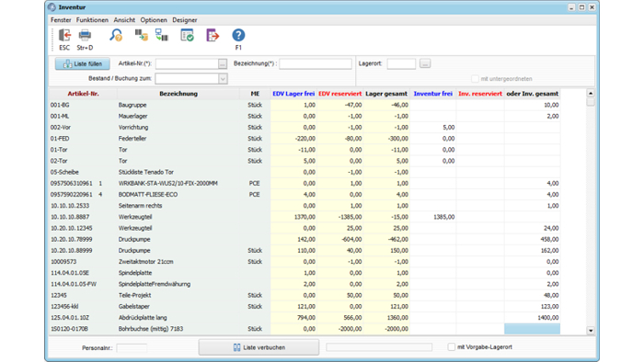This screenshot has width=644, height=362.
Task: Click the barcode to database import icon
Action: [142, 36]
